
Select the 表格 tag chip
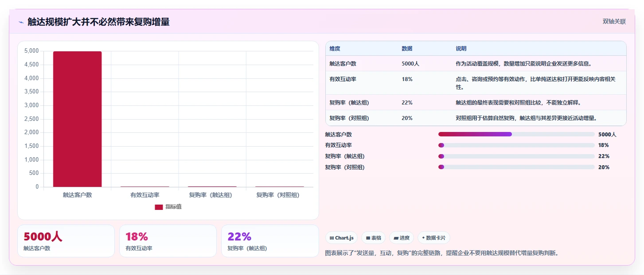(374, 238)
